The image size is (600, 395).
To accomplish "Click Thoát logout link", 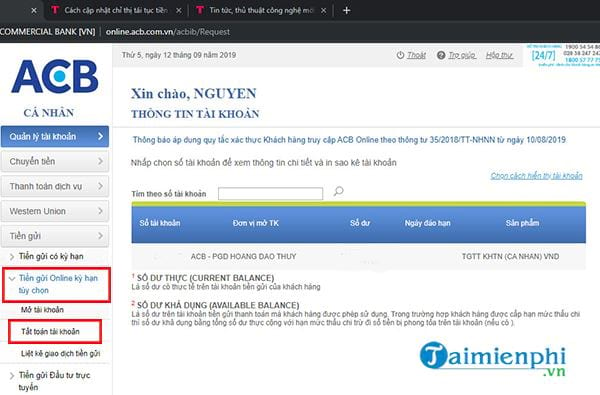I will point(416,55).
